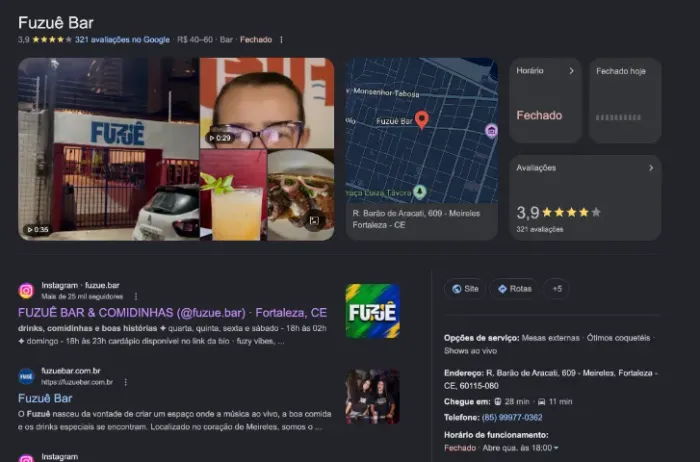Click the 'Fechado hoje' popular times card
The height and width of the screenshot is (462, 700).
625,100
